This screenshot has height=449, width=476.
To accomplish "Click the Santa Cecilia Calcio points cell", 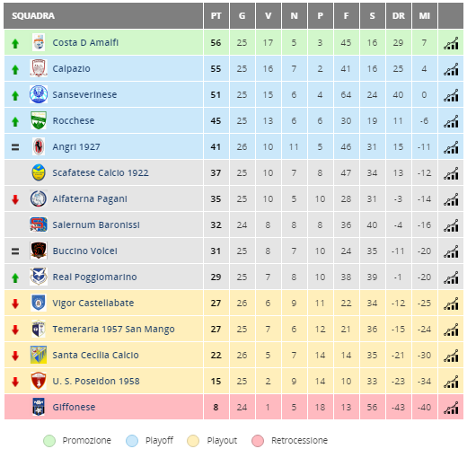I will (x=216, y=356).
